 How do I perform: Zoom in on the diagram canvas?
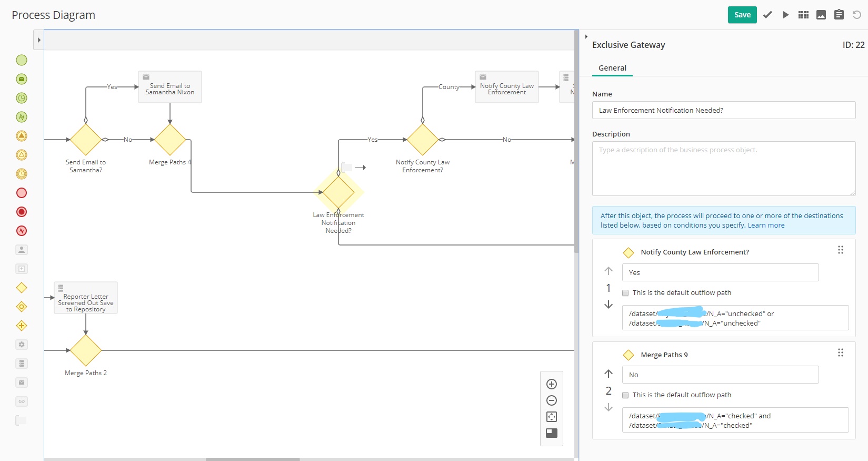click(x=552, y=384)
